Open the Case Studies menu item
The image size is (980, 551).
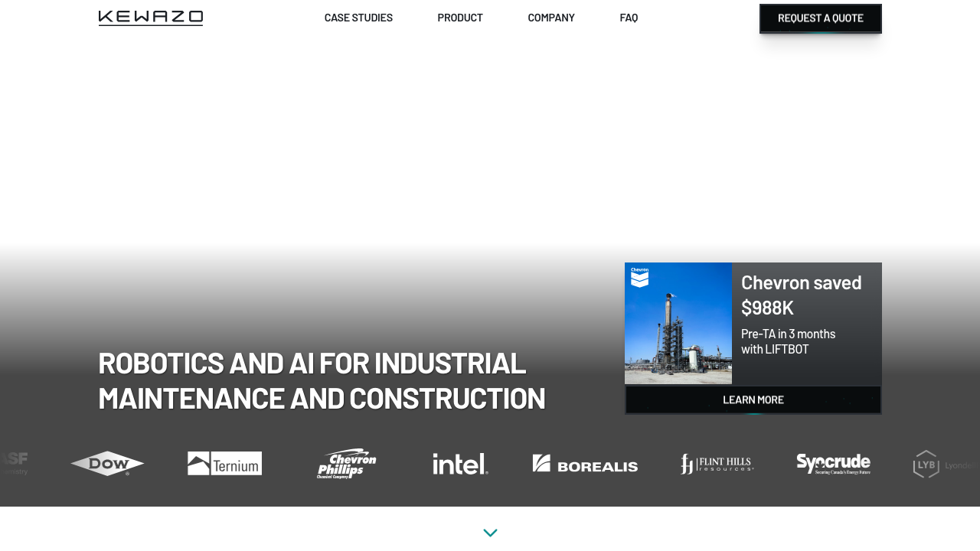click(x=358, y=18)
